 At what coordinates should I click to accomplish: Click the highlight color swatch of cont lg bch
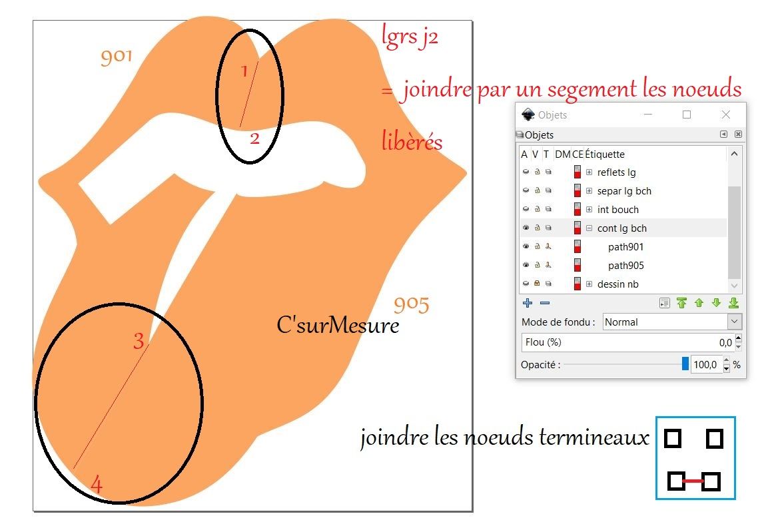click(x=577, y=228)
